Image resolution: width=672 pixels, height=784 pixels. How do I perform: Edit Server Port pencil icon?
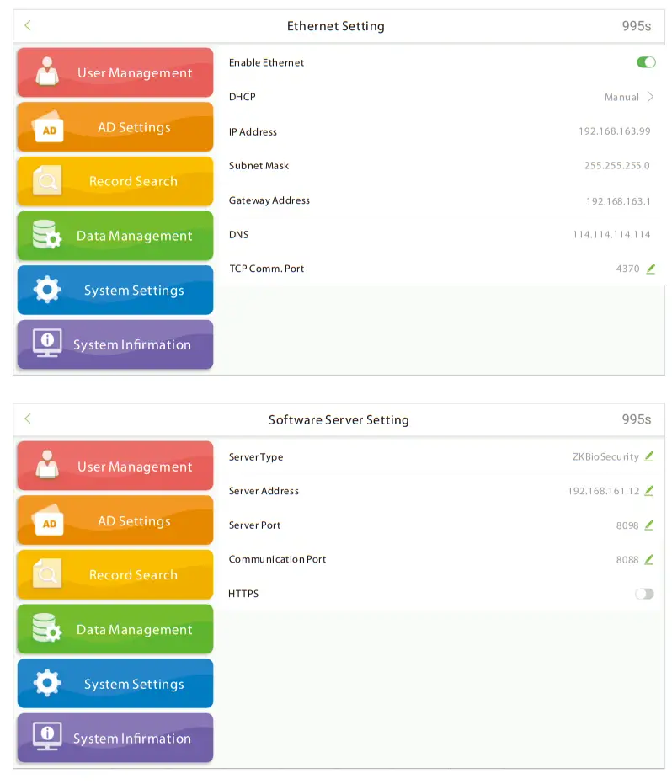[x=649, y=525]
